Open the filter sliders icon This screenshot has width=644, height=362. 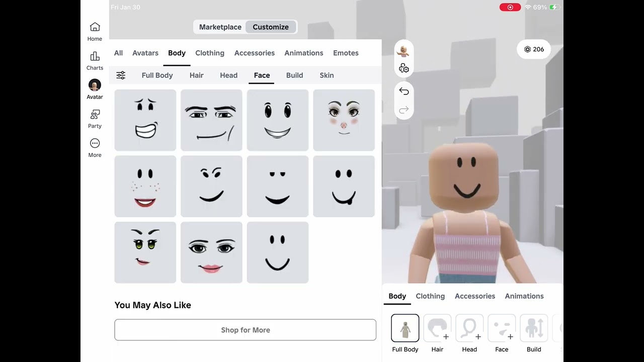click(x=121, y=75)
